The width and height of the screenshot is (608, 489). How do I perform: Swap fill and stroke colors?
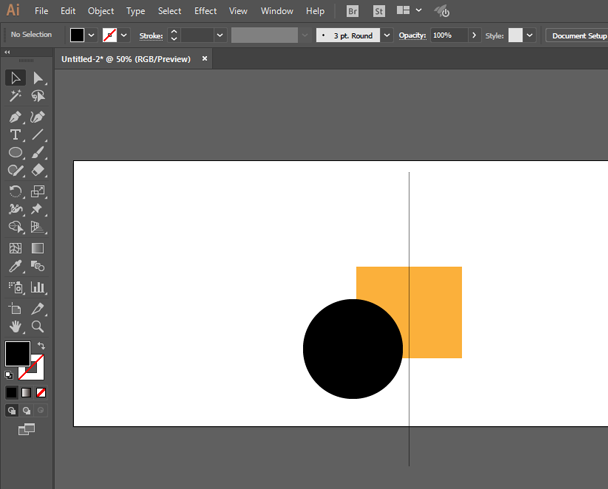point(42,346)
